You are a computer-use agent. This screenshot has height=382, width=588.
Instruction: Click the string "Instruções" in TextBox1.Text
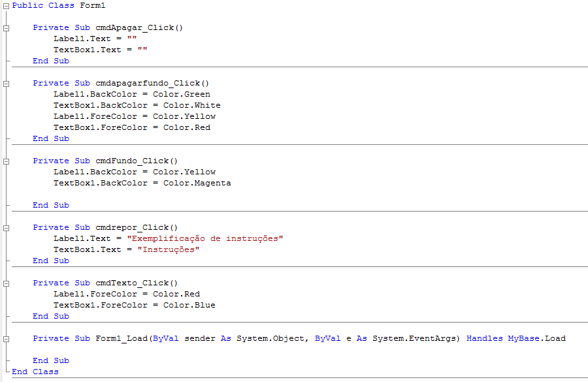169,249
